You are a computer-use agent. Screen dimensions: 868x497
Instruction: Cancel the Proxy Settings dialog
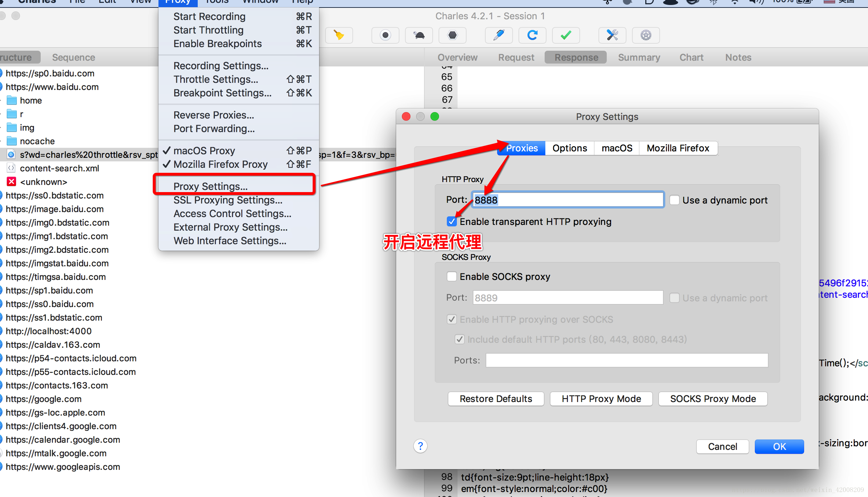point(722,447)
